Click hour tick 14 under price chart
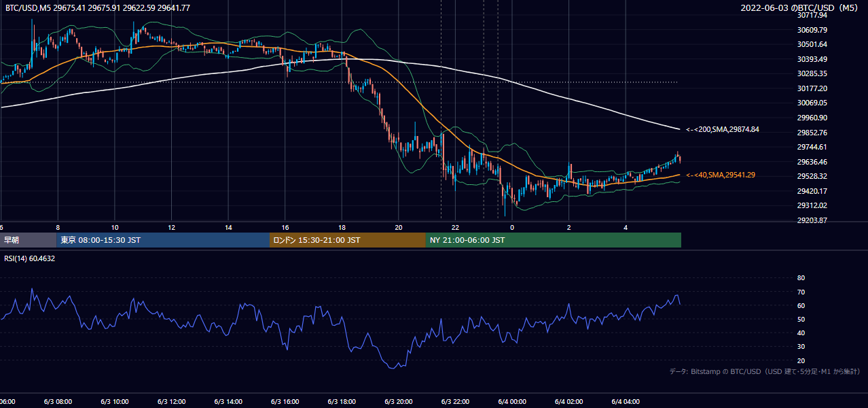Image resolution: width=868 pixels, height=408 pixels. pyautogui.click(x=228, y=227)
